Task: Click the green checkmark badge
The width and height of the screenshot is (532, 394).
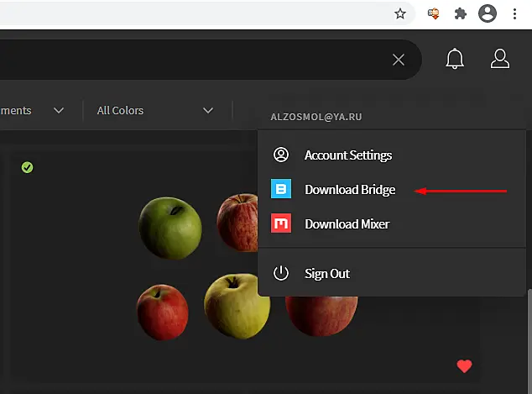Action: coord(27,167)
